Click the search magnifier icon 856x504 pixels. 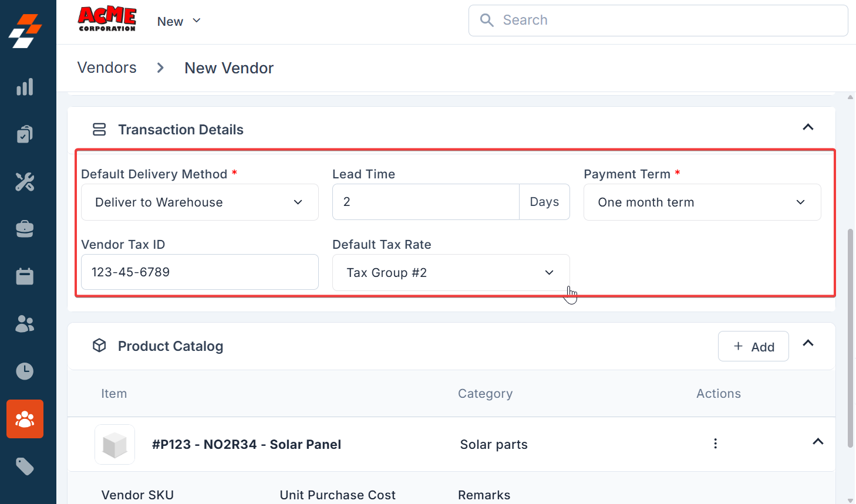point(487,20)
